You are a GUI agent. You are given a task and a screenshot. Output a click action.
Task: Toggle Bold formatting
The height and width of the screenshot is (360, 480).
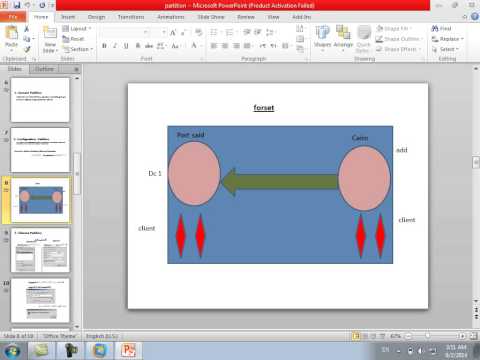pos(104,46)
